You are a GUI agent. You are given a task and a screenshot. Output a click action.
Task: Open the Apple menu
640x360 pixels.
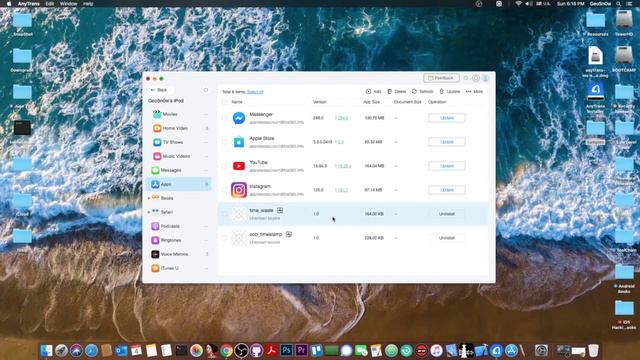click(9, 4)
